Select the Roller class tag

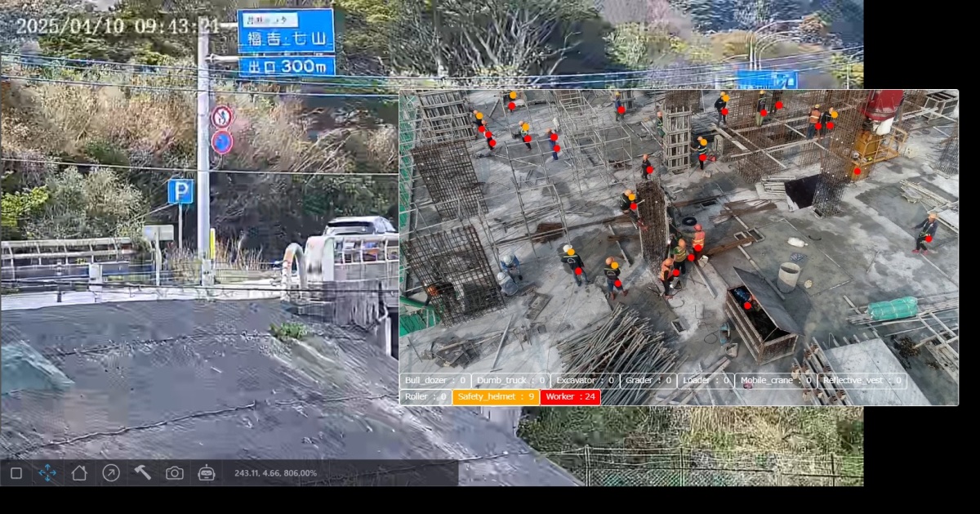(425, 397)
